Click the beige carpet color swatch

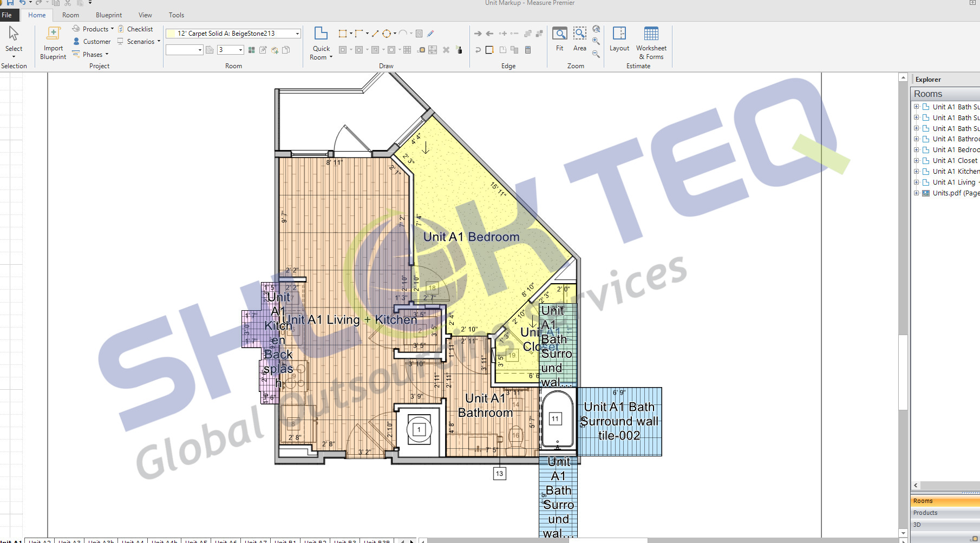tap(171, 34)
